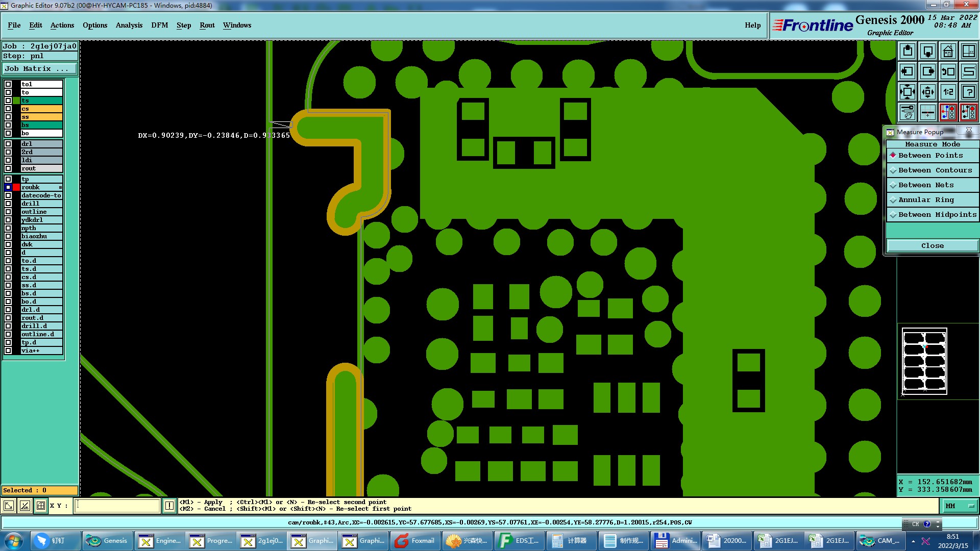Open the Analysis menu
This screenshot has height=551, width=980.
click(129, 26)
